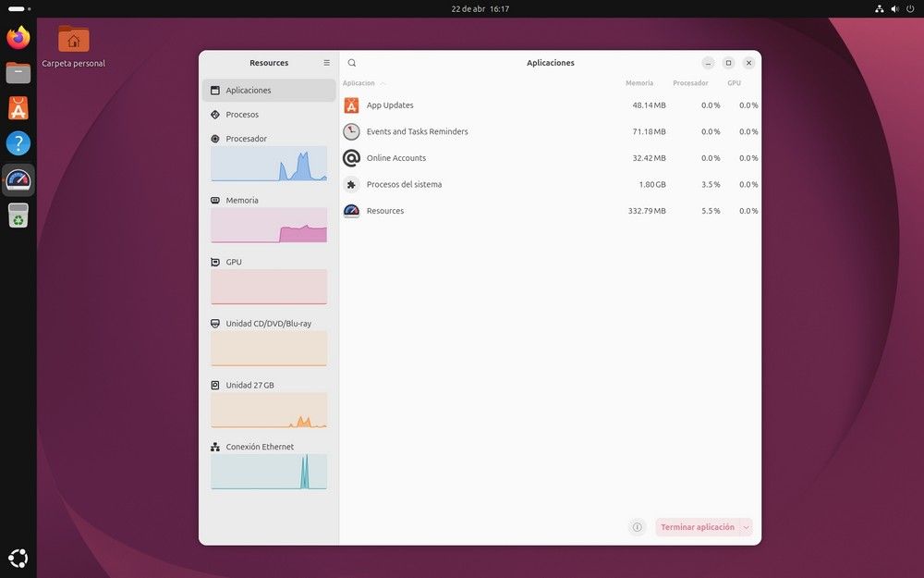
Task: Click the Memoria usage graph
Action: (x=269, y=226)
